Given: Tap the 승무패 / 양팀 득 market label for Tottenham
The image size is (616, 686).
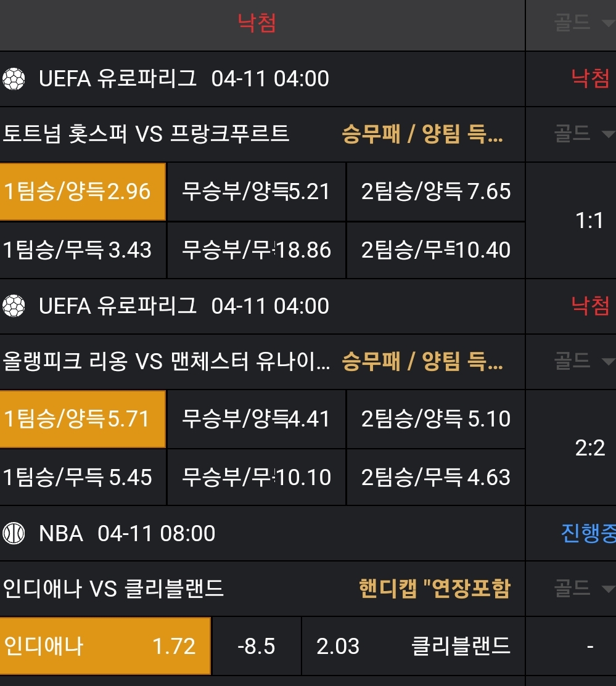Looking at the screenshot, I should [x=422, y=134].
